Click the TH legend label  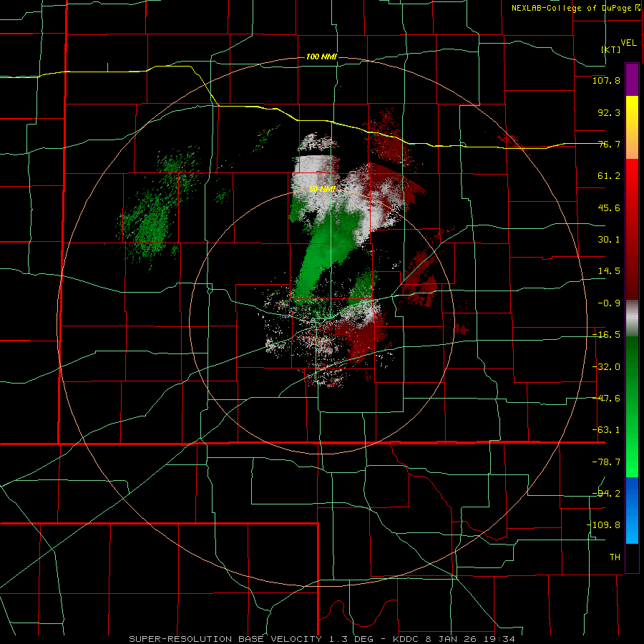pos(615,557)
